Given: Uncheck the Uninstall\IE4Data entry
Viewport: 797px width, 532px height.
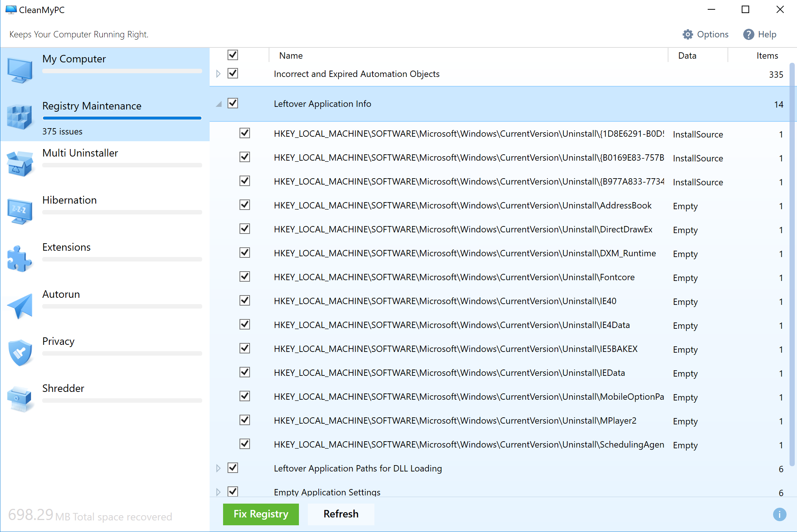Looking at the screenshot, I should point(245,324).
